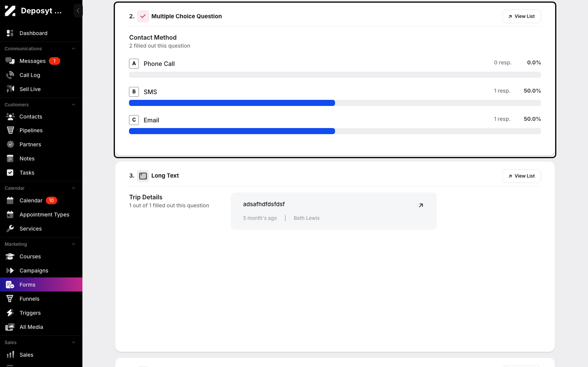Click the C option badge for Email
Image resolution: width=588 pixels, height=367 pixels.
[134, 120]
